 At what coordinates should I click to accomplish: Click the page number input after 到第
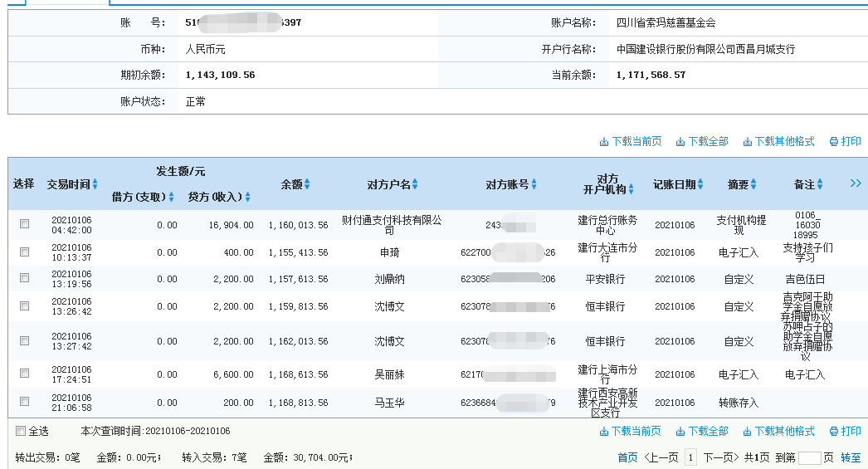coord(809,458)
